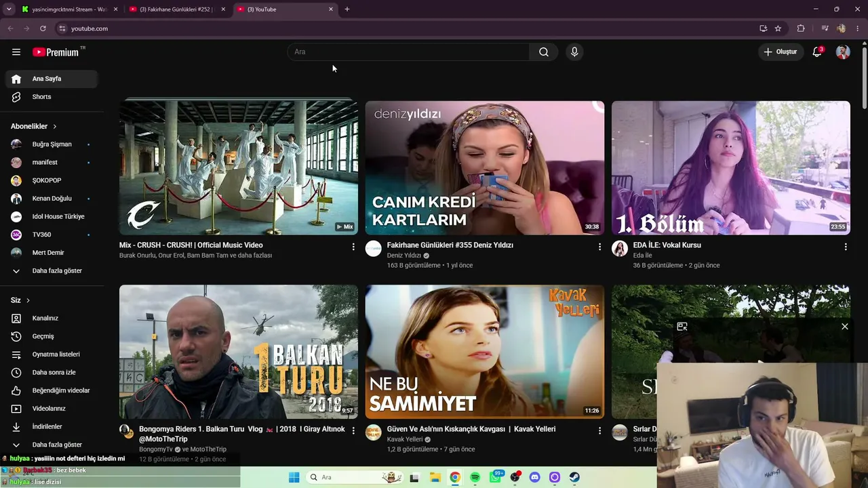Open Shorts in the sidebar

click(52, 97)
